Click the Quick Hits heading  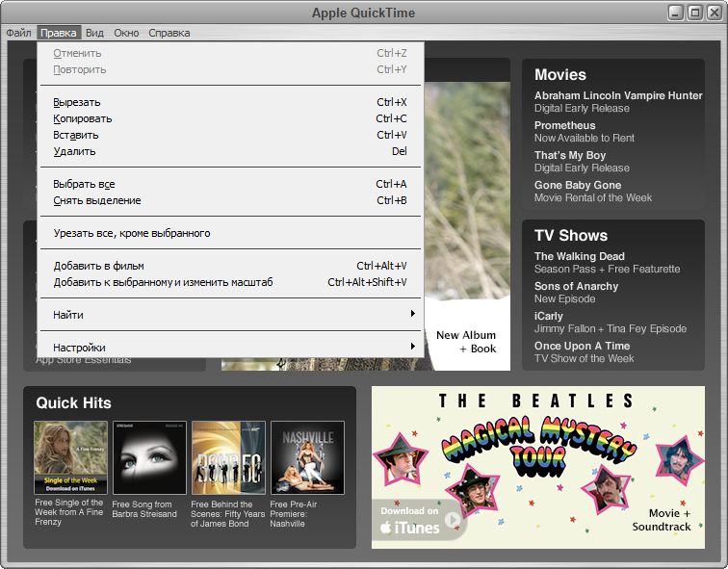[73, 402]
